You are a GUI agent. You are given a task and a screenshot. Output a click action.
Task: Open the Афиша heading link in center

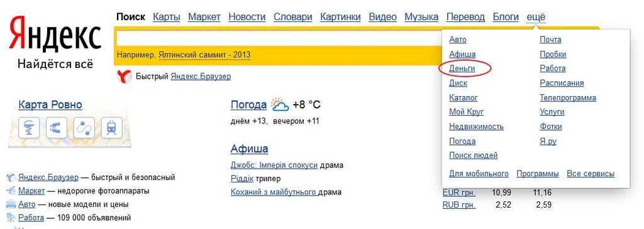(249, 148)
